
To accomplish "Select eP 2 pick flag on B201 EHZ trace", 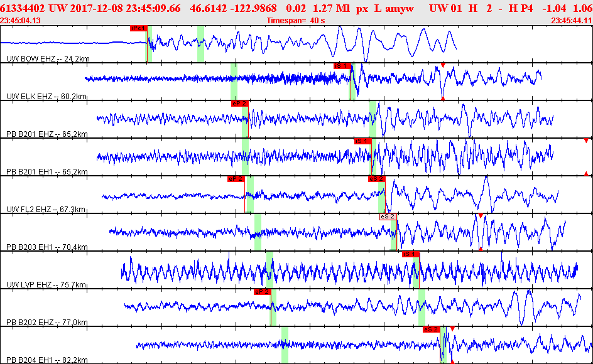I will coord(239,104).
